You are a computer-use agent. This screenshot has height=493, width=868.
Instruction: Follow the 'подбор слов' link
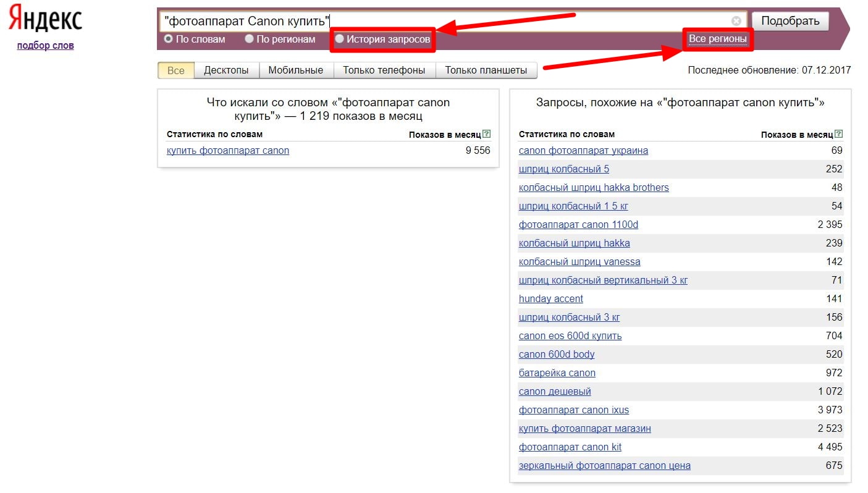click(46, 46)
